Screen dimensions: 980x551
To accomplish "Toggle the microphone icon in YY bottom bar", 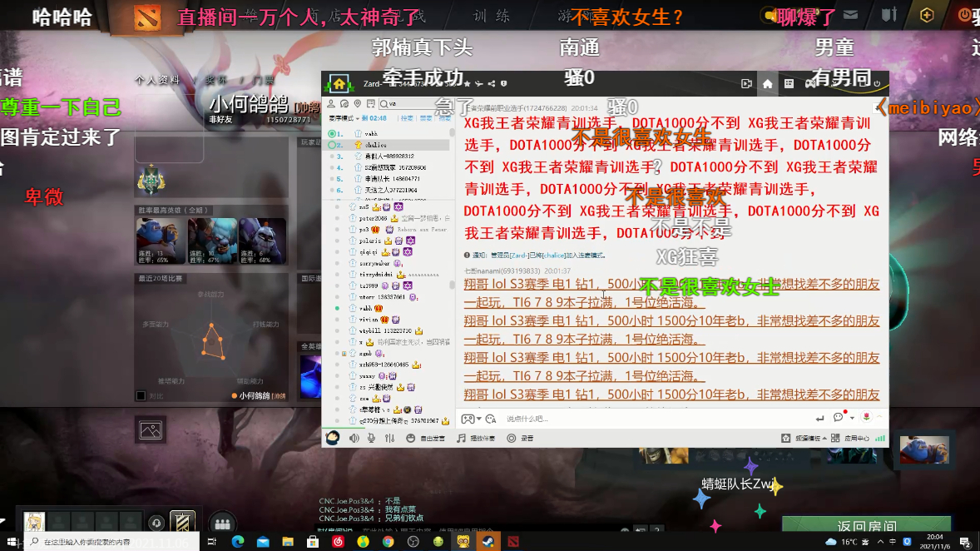I will click(371, 439).
